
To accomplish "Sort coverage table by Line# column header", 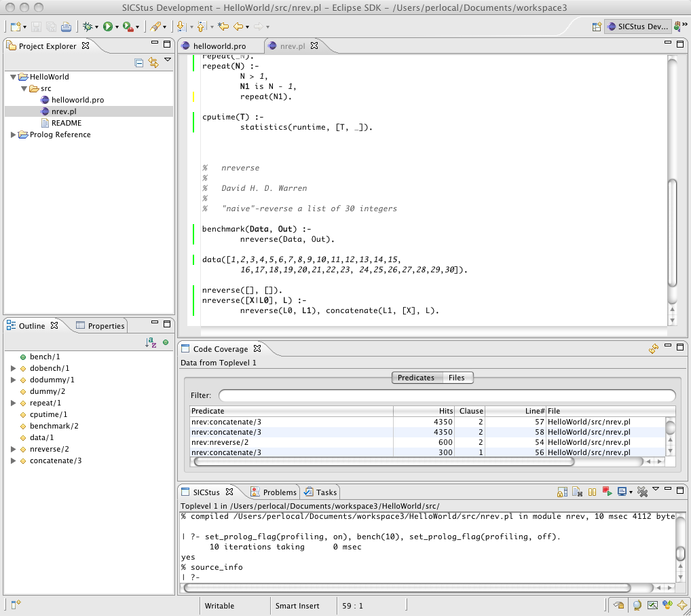I will pos(515,411).
